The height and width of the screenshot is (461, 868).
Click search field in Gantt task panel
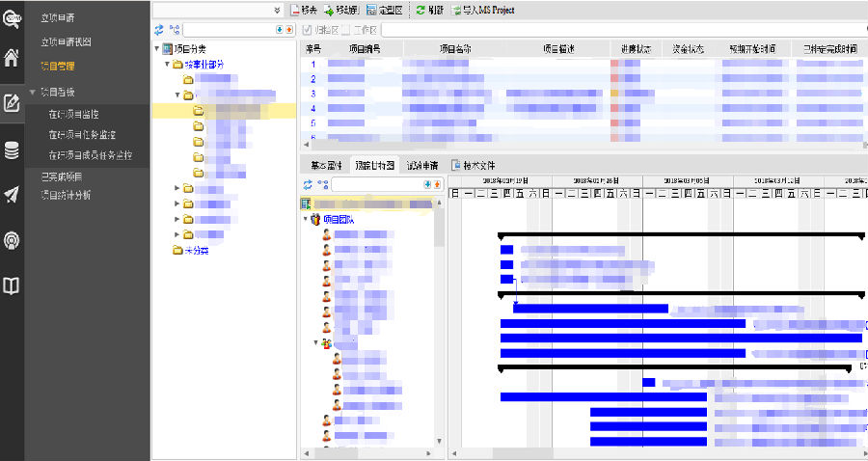pyautogui.click(x=377, y=184)
